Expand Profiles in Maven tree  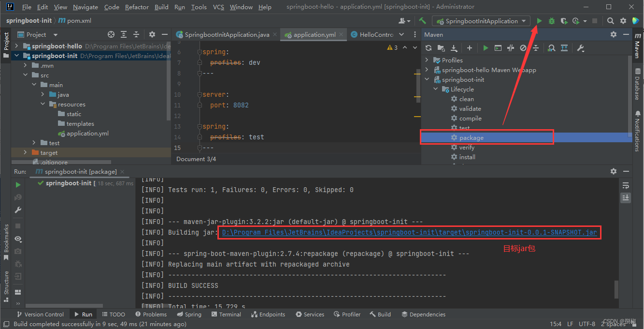click(x=427, y=60)
